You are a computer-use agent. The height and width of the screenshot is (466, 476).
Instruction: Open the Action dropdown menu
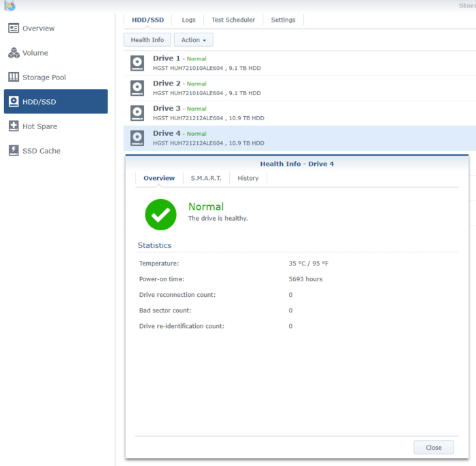click(x=193, y=40)
